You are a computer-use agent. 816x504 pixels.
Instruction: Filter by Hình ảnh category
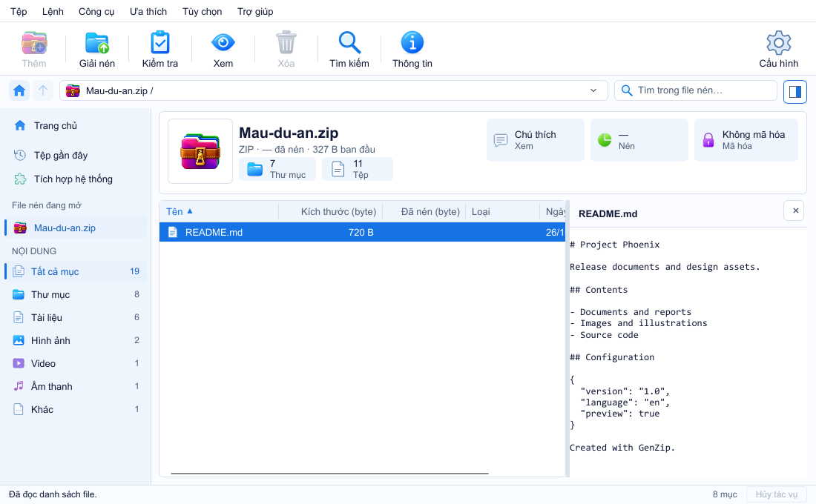click(76, 340)
